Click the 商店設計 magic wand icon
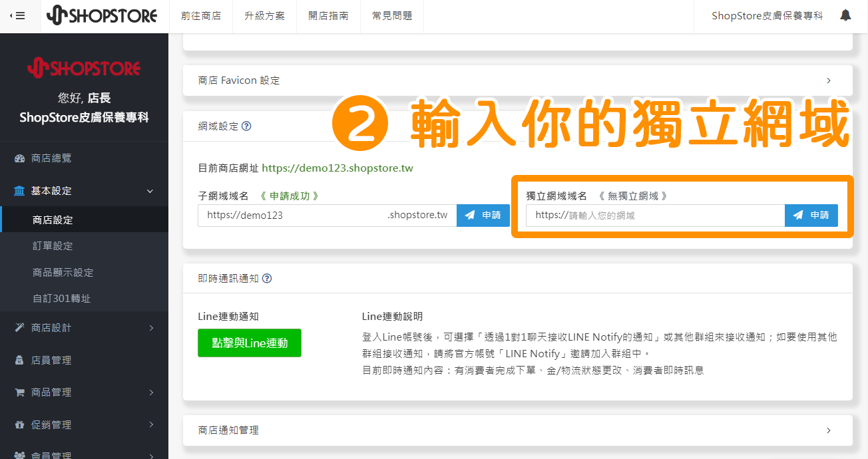This screenshot has width=868, height=459. 20,328
